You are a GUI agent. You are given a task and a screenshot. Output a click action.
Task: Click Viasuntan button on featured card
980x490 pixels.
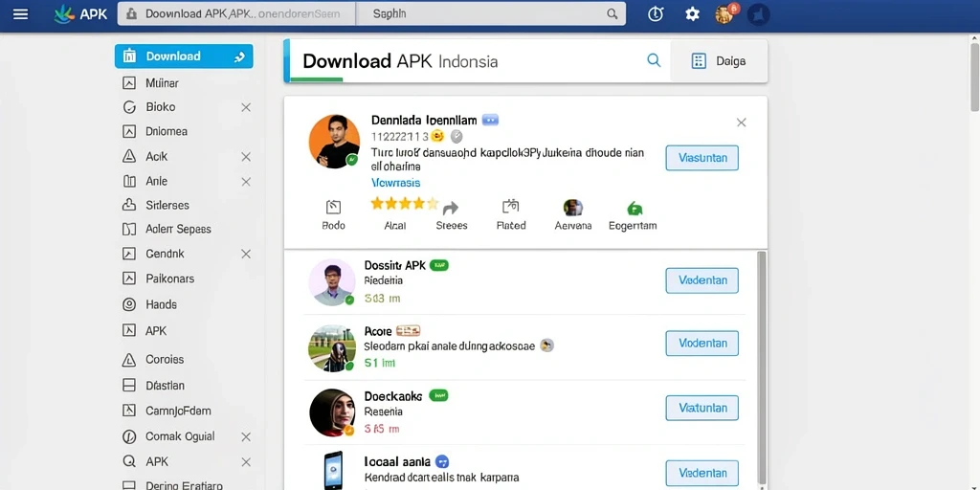(x=702, y=158)
